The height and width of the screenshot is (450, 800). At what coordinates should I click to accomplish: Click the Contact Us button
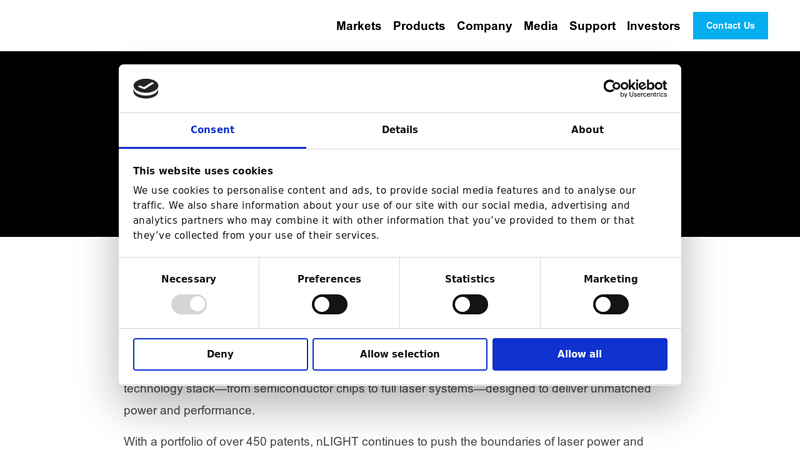[x=730, y=26]
